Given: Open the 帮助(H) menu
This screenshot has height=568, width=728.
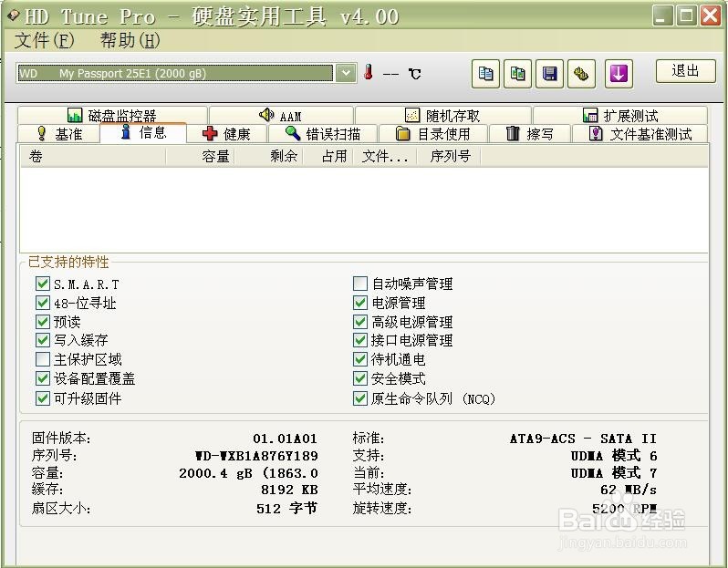Looking at the screenshot, I should 130,40.
